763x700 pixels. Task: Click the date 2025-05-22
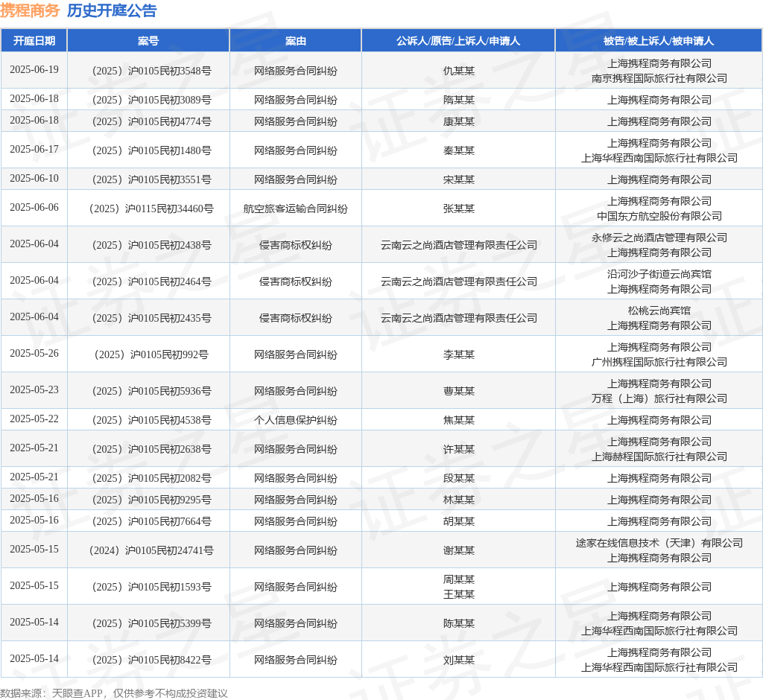point(34,419)
